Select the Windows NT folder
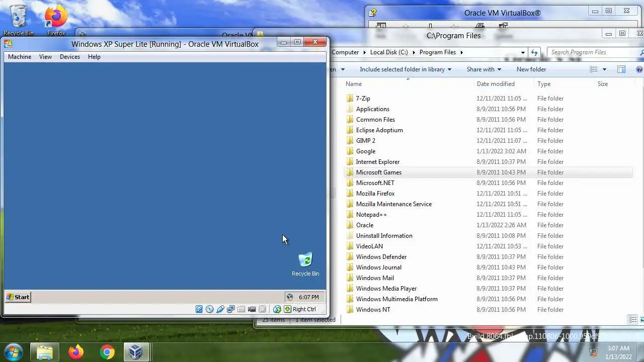644x362 pixels. click(x=373, y=310)
